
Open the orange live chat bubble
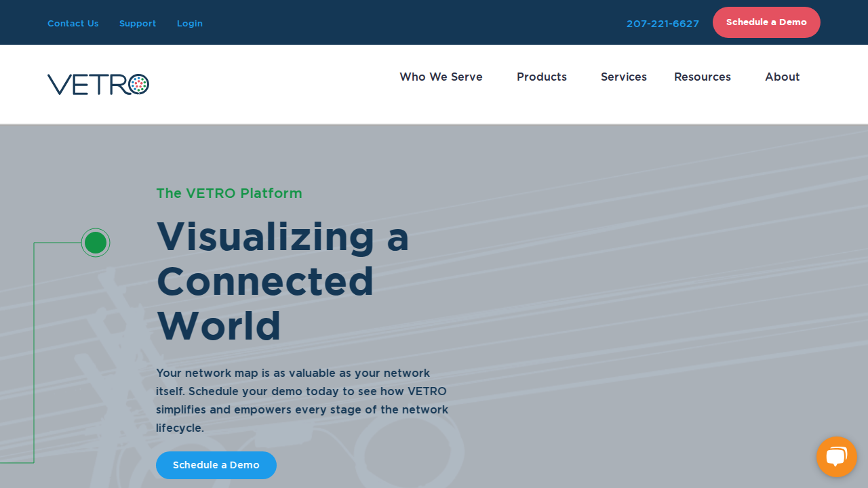pos(836,457)
